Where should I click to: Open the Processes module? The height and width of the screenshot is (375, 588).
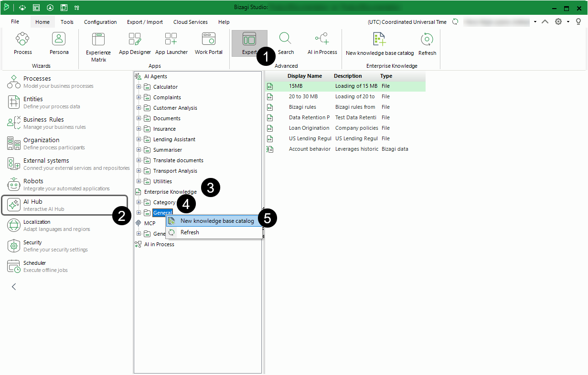pos(50,82)
